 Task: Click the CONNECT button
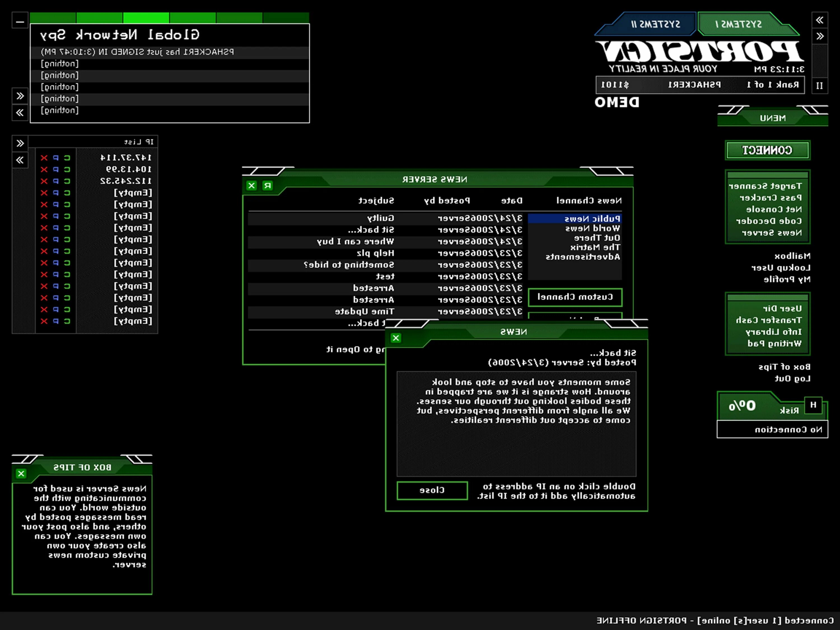(767, 150)
